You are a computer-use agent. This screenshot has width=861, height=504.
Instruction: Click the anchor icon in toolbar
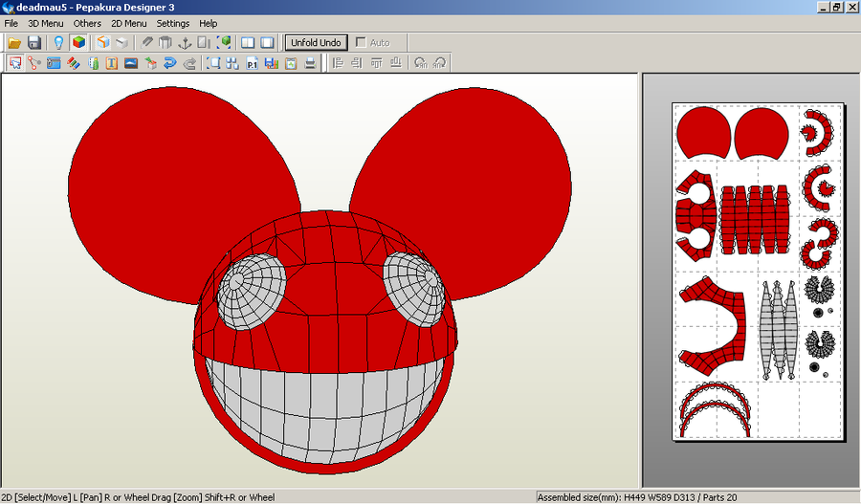(x=185, y=42)
